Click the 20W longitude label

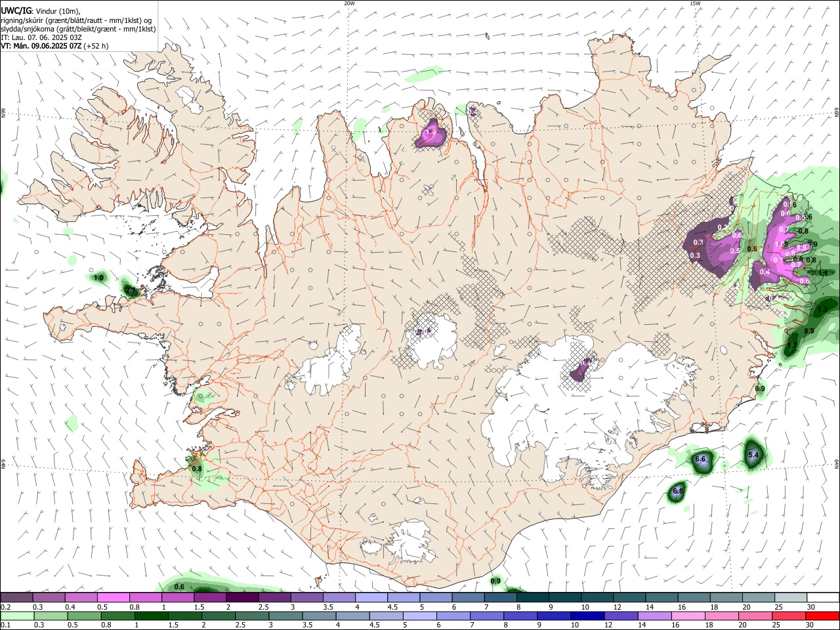click(349, 3)
